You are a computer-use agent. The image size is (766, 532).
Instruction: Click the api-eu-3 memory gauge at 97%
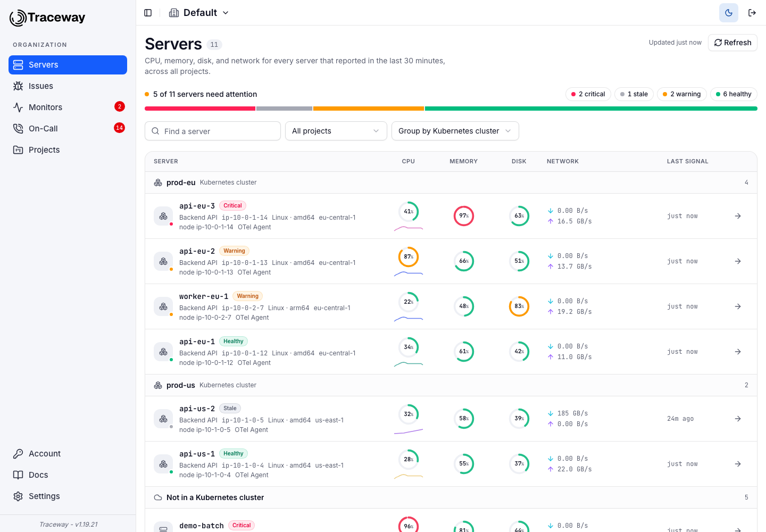click(x=464, y=216)
